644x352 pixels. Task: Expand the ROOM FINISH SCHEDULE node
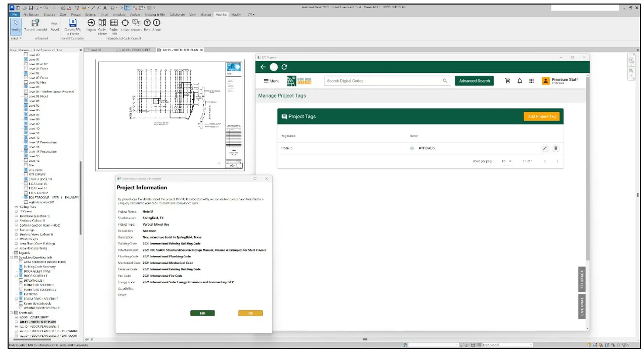(x=16, y=298)
